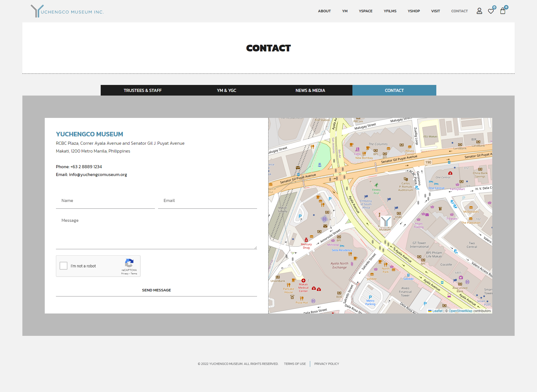Focus the Message text area
This screenshot has width=537, height=392.
pos(156,231)
